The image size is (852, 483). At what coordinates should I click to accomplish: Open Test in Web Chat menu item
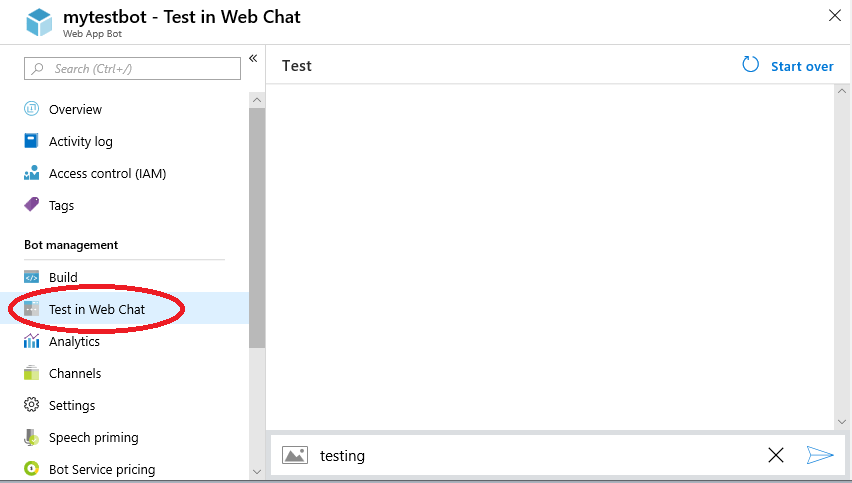coord(97,309)
